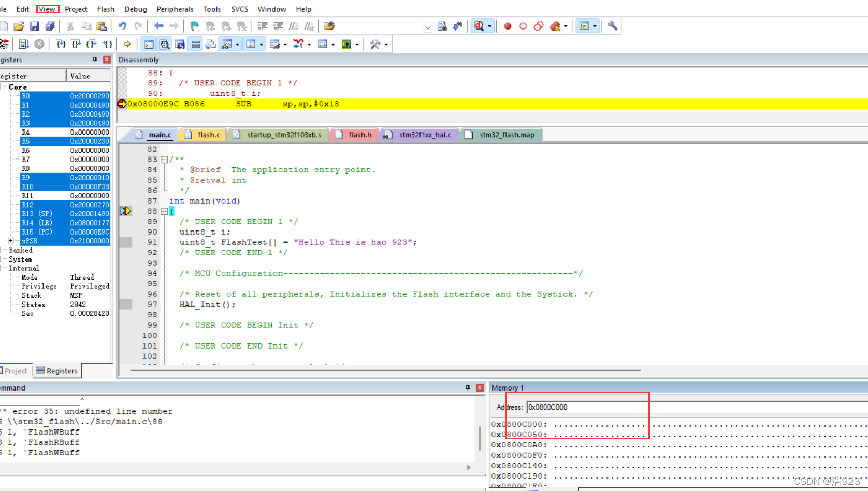Expand the xPSR register node
This screenshot has height=491, width=868.
11,241
